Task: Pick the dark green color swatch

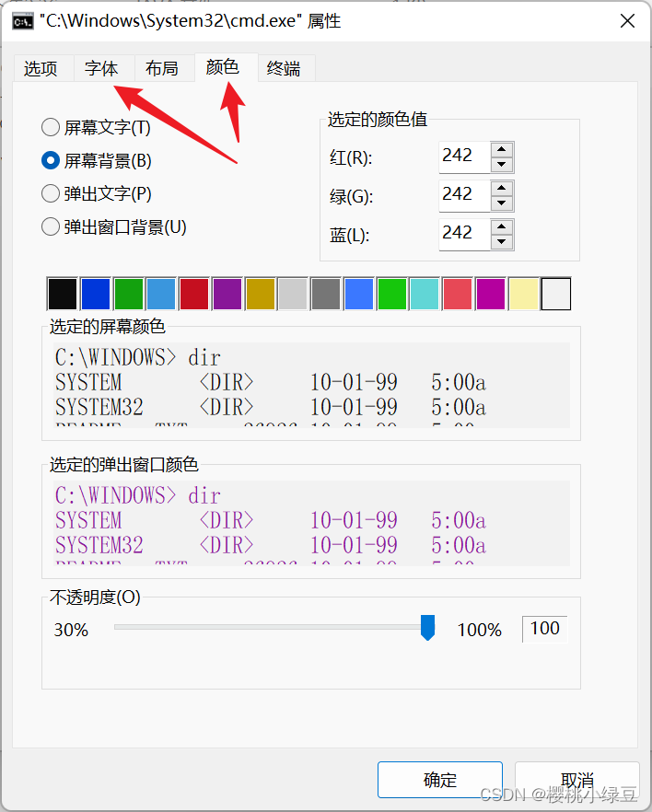Action: 128,294
